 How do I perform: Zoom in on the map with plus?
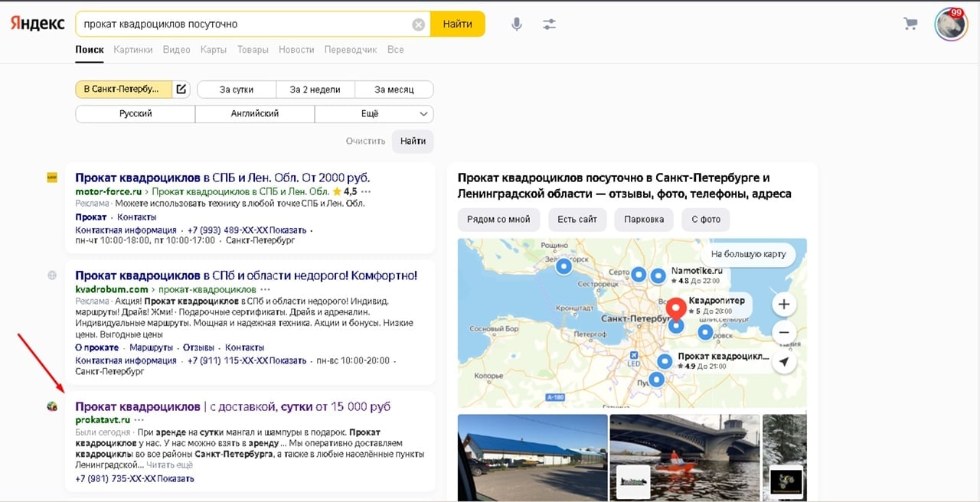784,305
